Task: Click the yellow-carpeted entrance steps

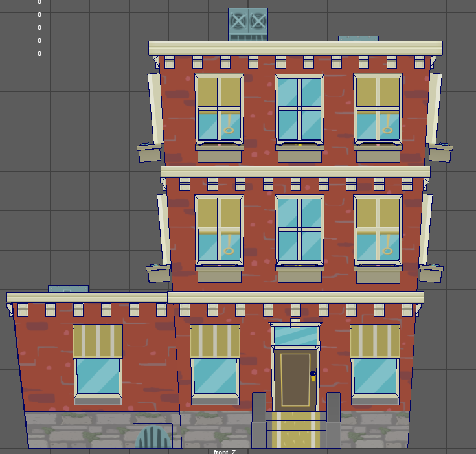Action: tap(296, 429)
